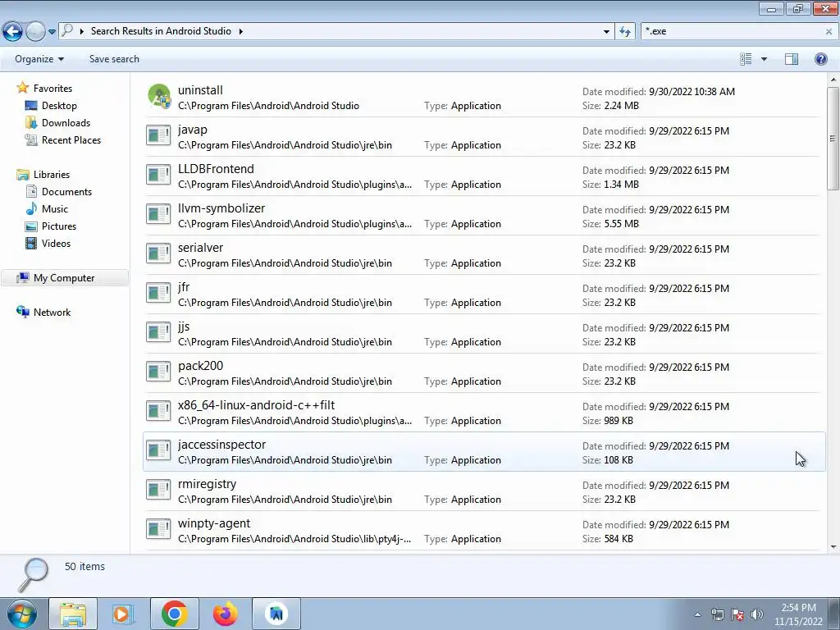840x630 pixels.
Task: Click Save search
Action: (114, 59)
